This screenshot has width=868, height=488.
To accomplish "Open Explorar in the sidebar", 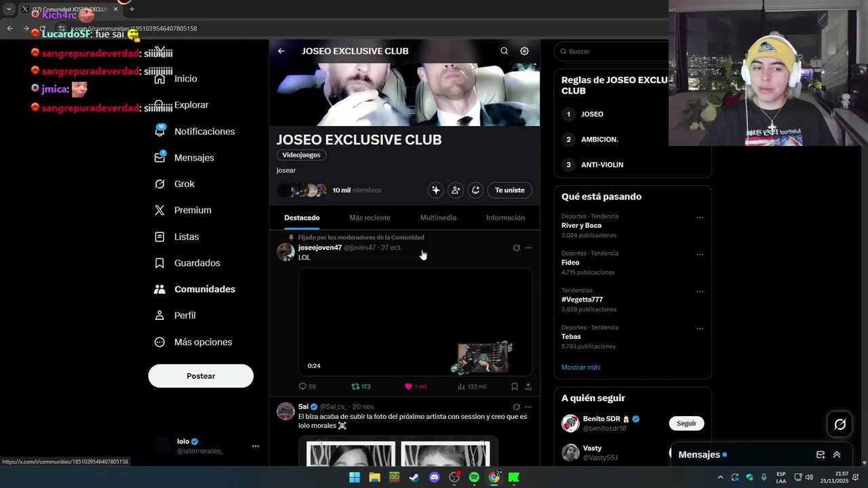I will [182, 105].
